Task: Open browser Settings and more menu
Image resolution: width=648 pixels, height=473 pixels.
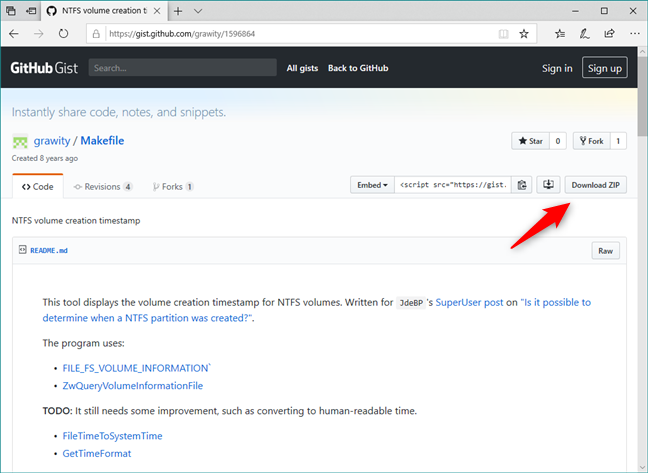Action: tap(635, 34)
